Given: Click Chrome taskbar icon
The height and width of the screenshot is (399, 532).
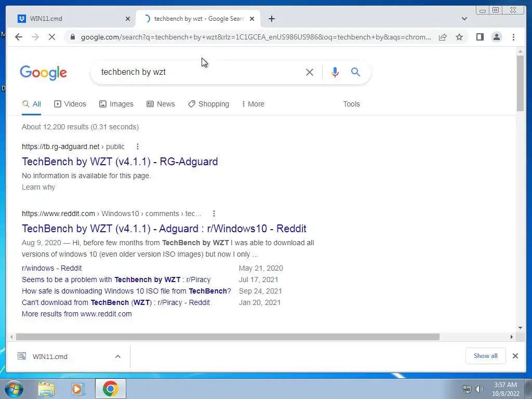Looking at the screenshot, I should pyautogui.click(x=110, y=389).
